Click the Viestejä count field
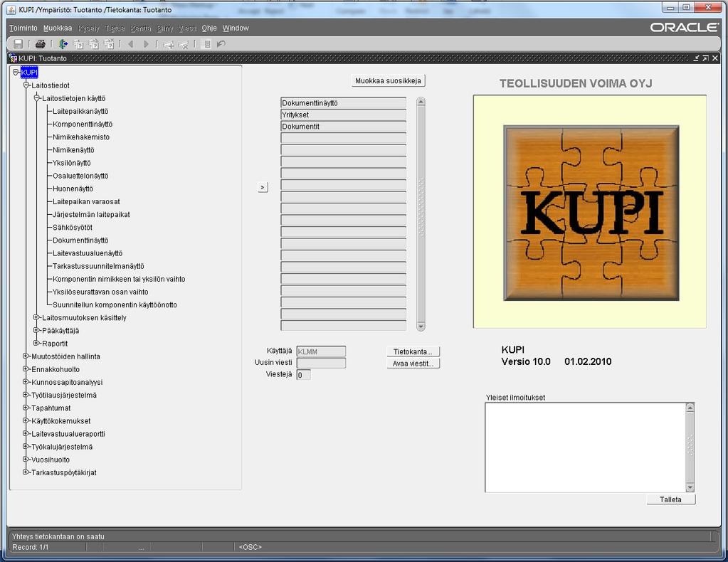Viewport: 728px width, 562px height. (x=304, y=374)
